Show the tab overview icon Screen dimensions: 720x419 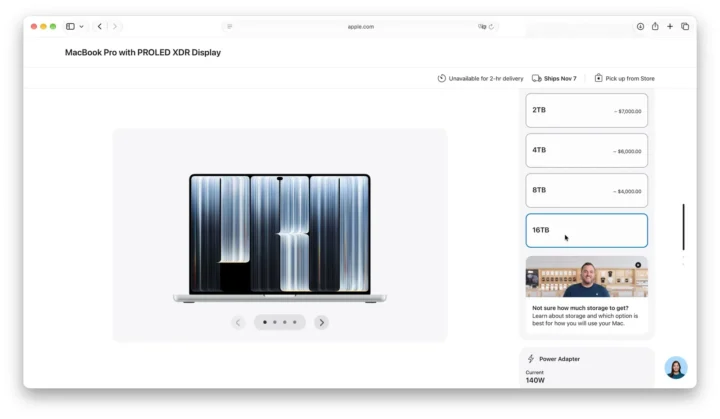(685, 27)
